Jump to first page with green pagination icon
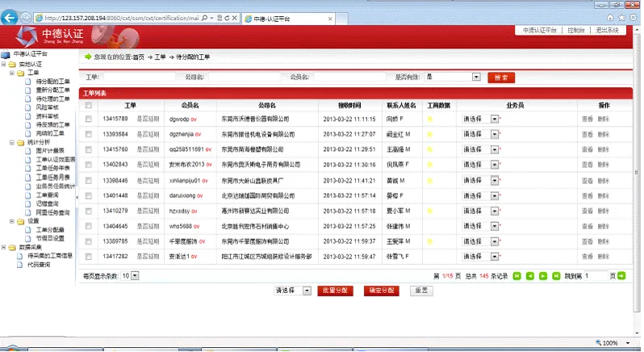 pos(516,276)
